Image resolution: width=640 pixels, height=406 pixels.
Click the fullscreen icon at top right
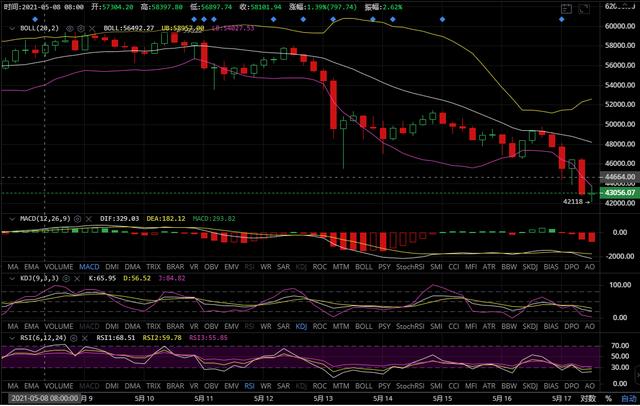584,8
